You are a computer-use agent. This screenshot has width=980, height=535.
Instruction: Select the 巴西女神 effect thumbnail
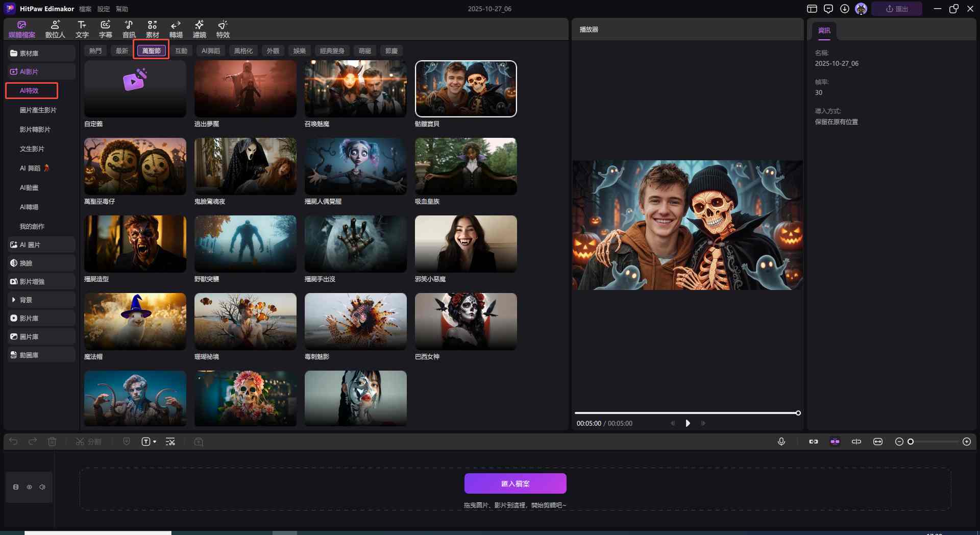tap(465, 321)
